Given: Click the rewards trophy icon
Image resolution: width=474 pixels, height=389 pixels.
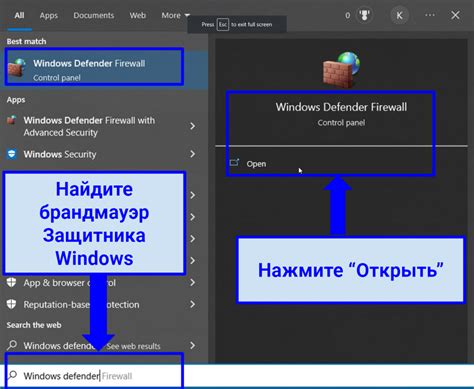Looking at the screenshot, I should click(364, 15).
